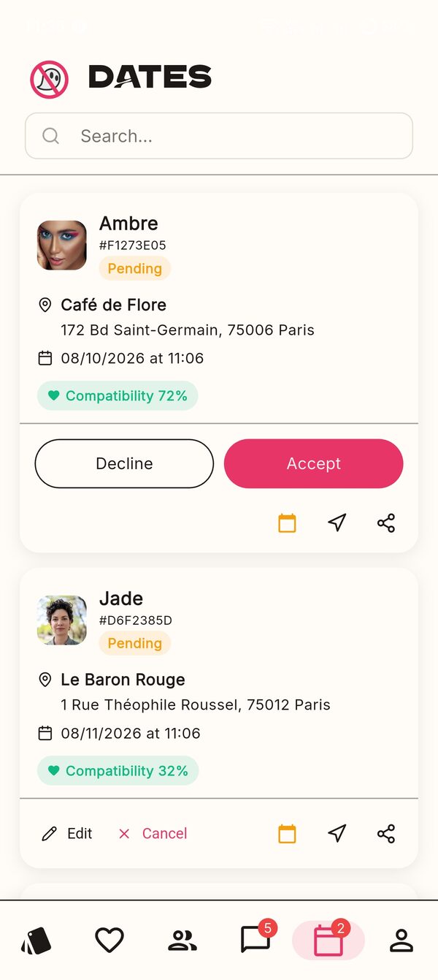The image size is (438, 980).
Task: Open the profile tab
Action: point(401,940)
